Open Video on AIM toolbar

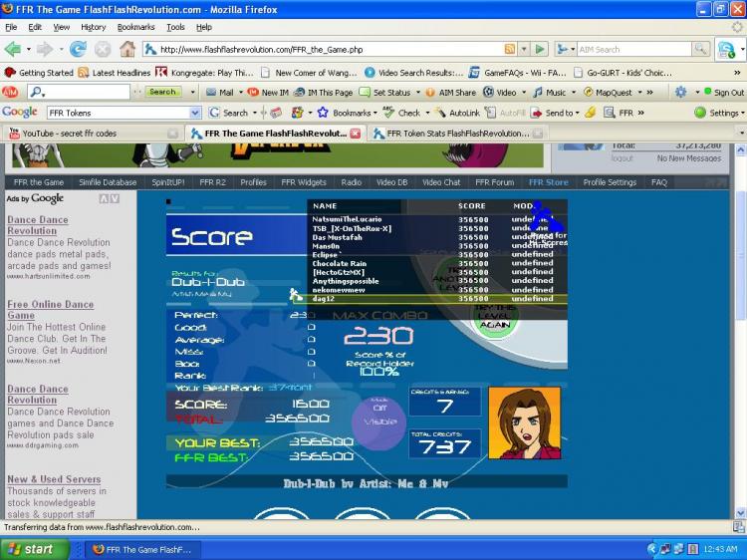500,93
